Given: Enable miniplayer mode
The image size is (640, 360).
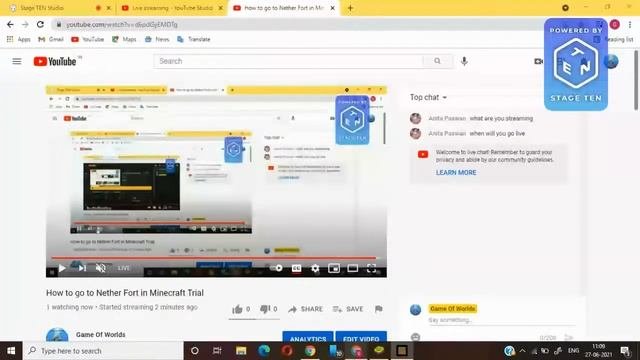Looking at the screenshot, I should (334, 268).
